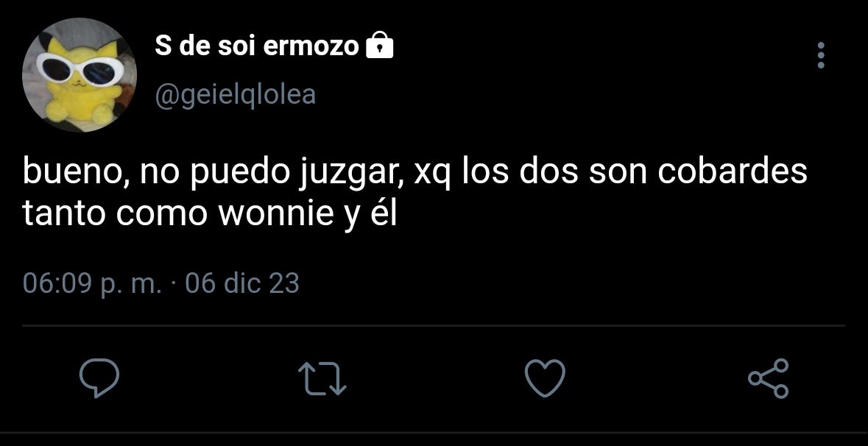Click the white sunglasses on the avatar
This screenshot has width=868, height=446.
[80, 68]
